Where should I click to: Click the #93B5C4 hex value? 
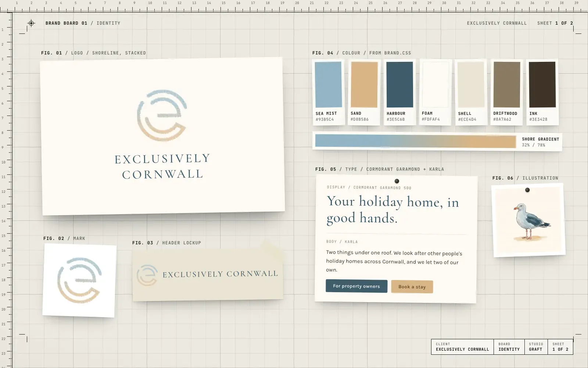[325, 120]
